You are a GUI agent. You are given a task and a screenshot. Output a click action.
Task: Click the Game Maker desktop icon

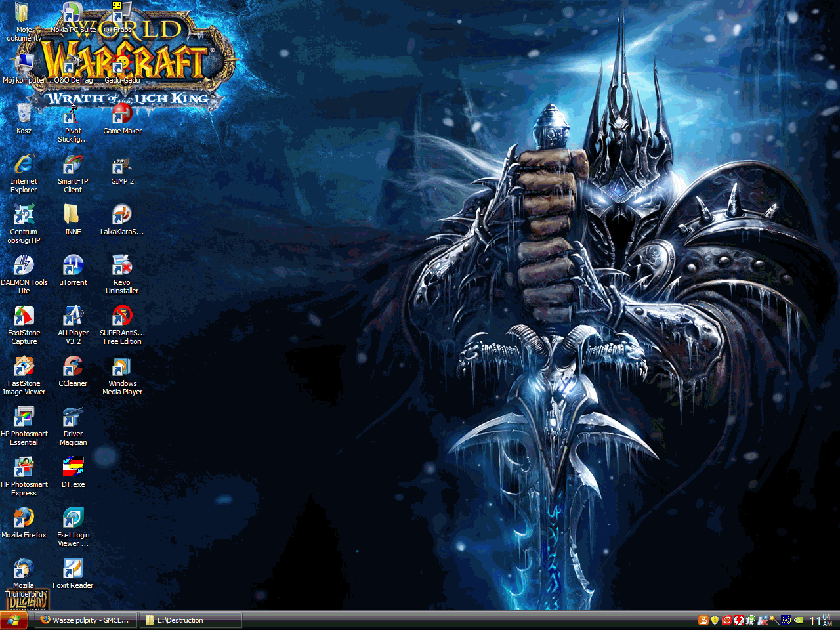[122, 115]
